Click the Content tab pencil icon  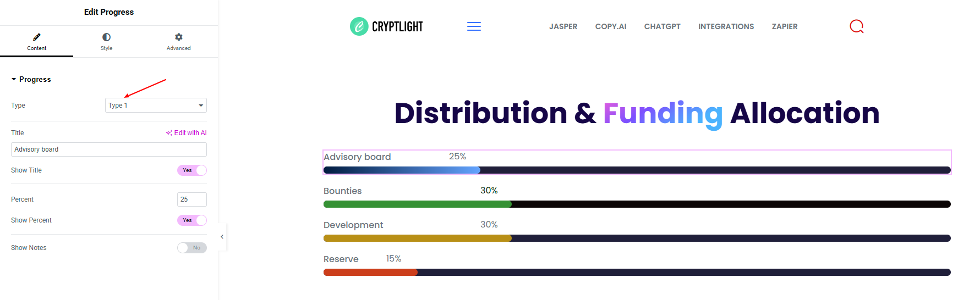click(x=37, y=37)
